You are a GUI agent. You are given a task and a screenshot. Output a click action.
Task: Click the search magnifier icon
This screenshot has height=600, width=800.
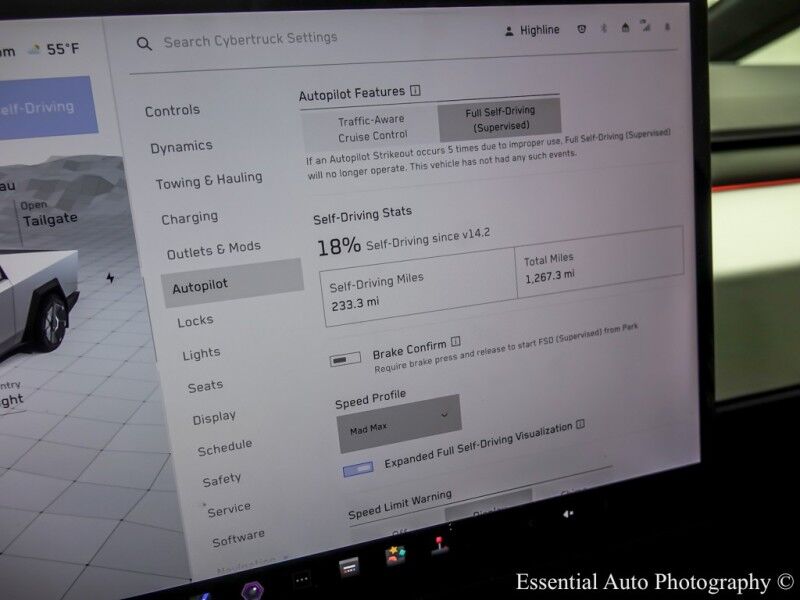point(145,44)
